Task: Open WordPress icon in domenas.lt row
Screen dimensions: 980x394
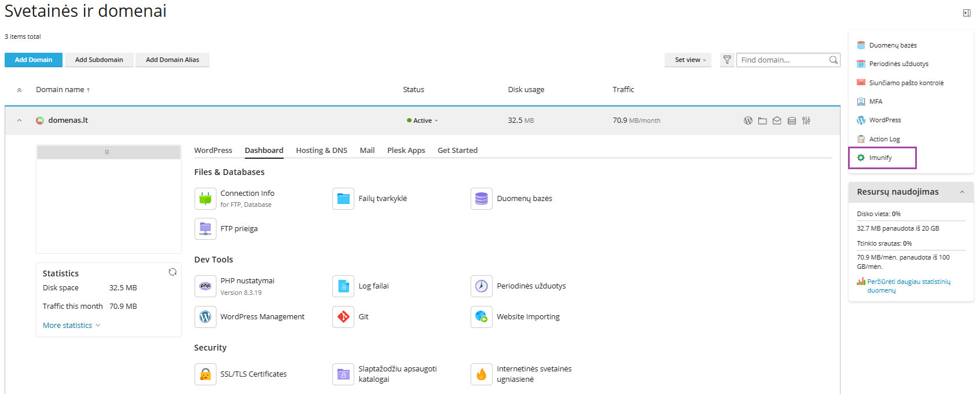Action: coord(748,121)
